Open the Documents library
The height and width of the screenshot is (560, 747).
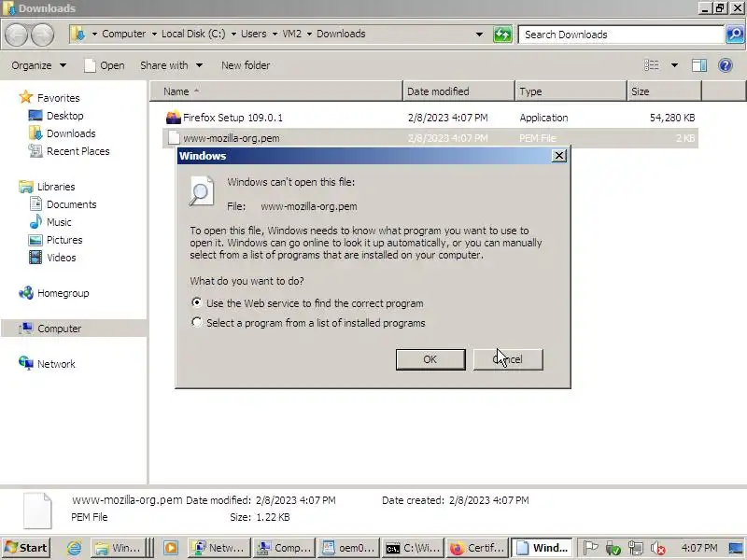click(x=72, y=204)
